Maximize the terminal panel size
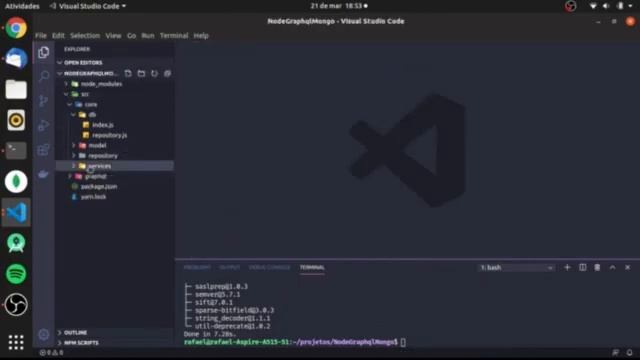This screenshot has width=640, height=360. (612, 267)
